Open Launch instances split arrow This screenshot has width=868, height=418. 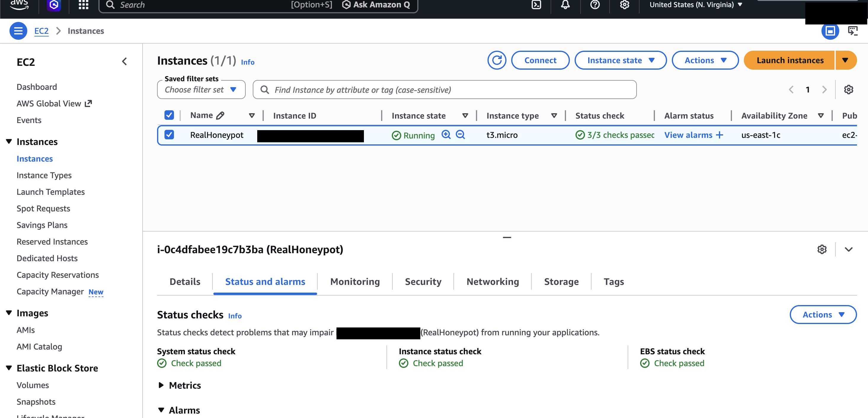coord(845,60)
